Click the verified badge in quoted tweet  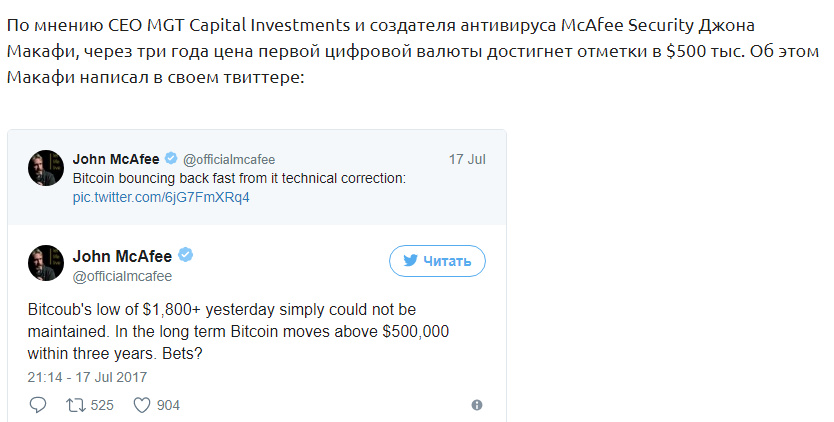point(171,159)
